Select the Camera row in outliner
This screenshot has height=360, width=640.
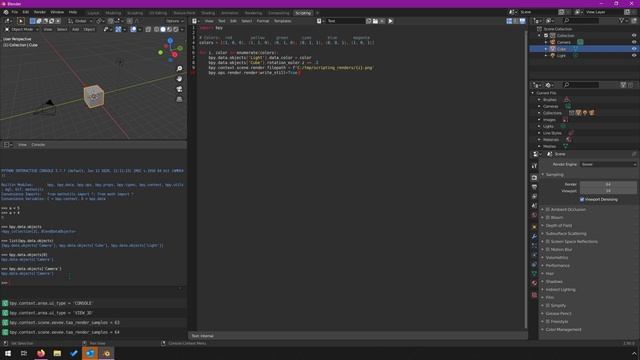click(x=584, y=42)
